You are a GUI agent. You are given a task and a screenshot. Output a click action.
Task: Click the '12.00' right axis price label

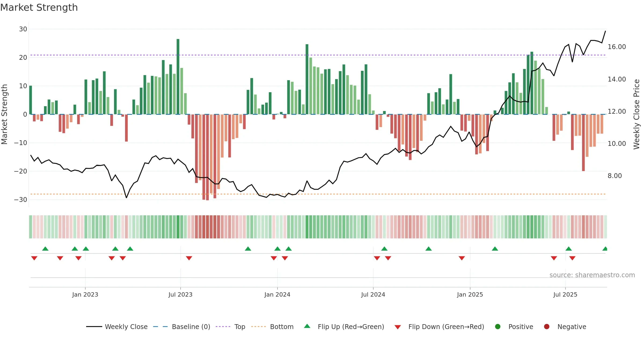(x=617, y=111)
